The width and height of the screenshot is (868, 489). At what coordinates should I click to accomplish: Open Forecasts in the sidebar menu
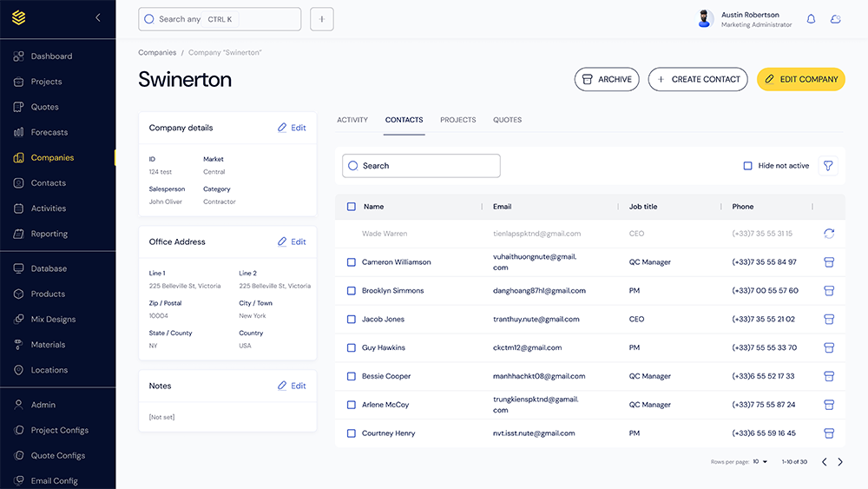tap(49, 132)
